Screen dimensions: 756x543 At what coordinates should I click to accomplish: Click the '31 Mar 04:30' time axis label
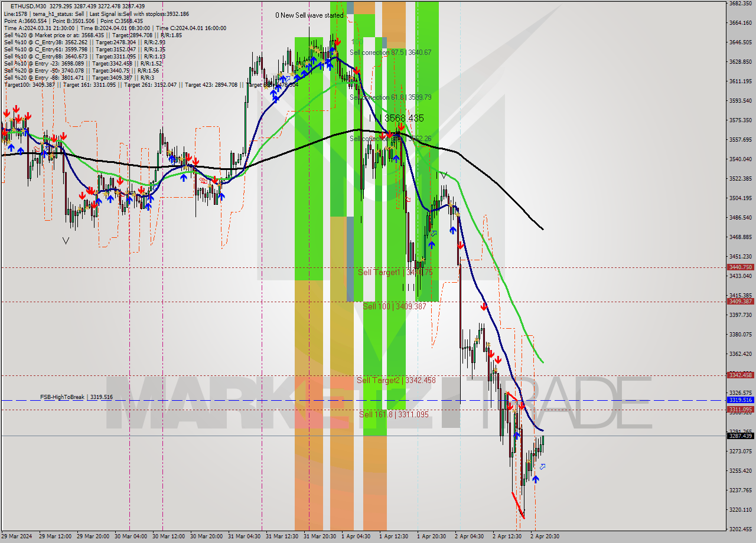pyautogui.click(x=243, y=537)
